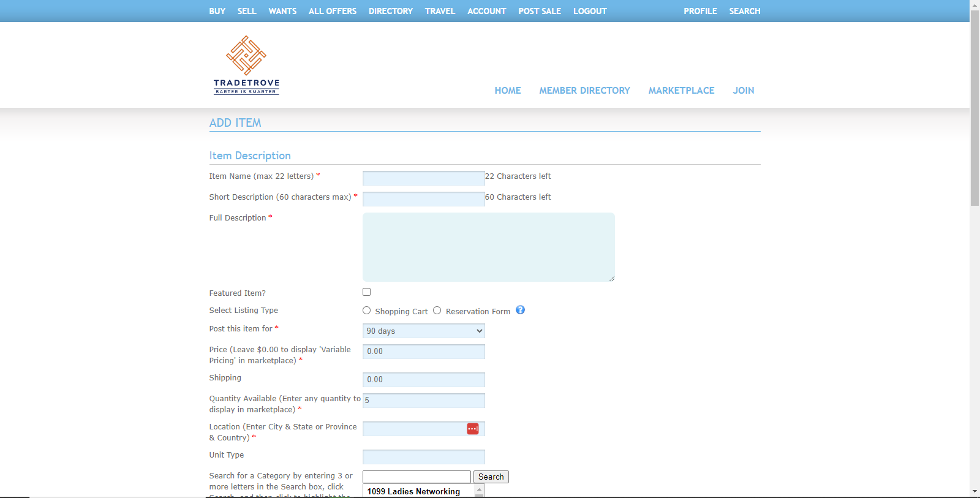Click the red password manager icon in Location
This screenshot has width=980, height=498.
click(x=472, y=429)
